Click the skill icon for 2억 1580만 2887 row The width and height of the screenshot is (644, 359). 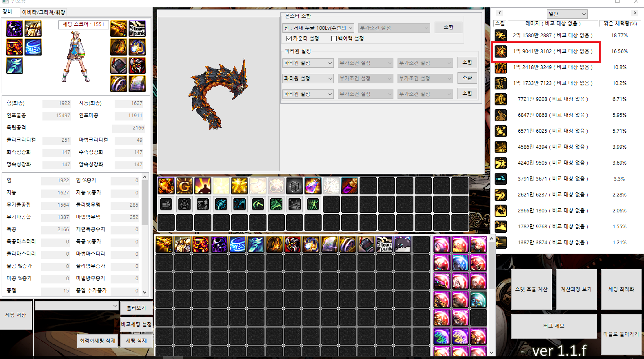[x=501, y=35]
